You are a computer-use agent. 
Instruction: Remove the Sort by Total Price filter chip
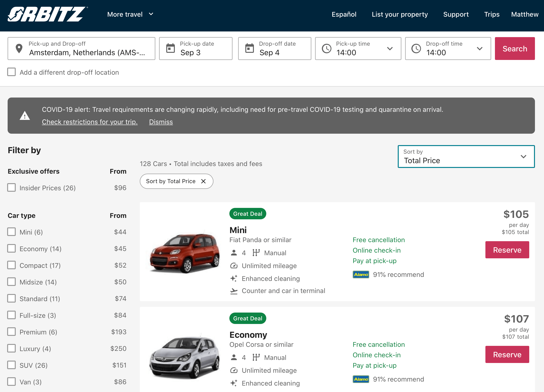[203, 181]
